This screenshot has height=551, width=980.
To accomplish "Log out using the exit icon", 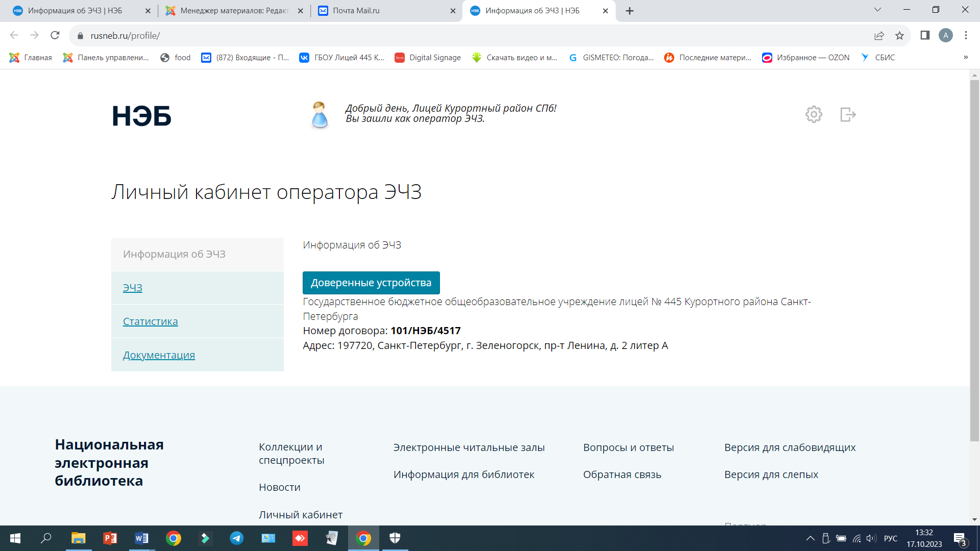I will tap(848, 114).
